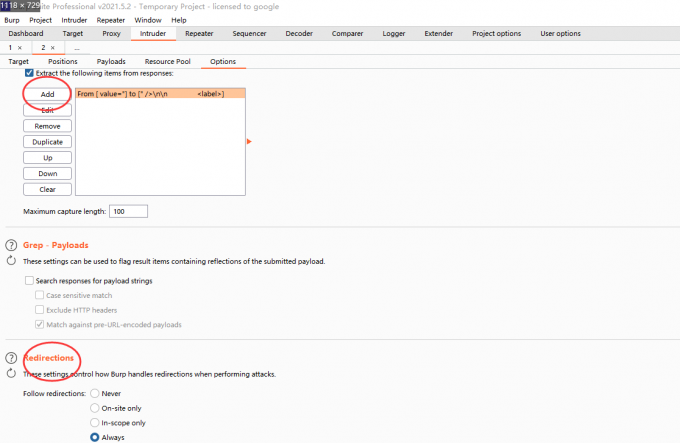
Task: Open the Payloads sub-tab
Action: click(x=111, y=62)
